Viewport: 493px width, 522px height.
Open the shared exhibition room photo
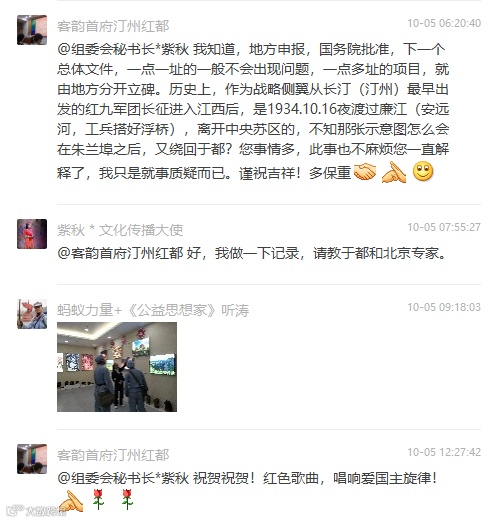pyautogui.click(x=117, y=367)
